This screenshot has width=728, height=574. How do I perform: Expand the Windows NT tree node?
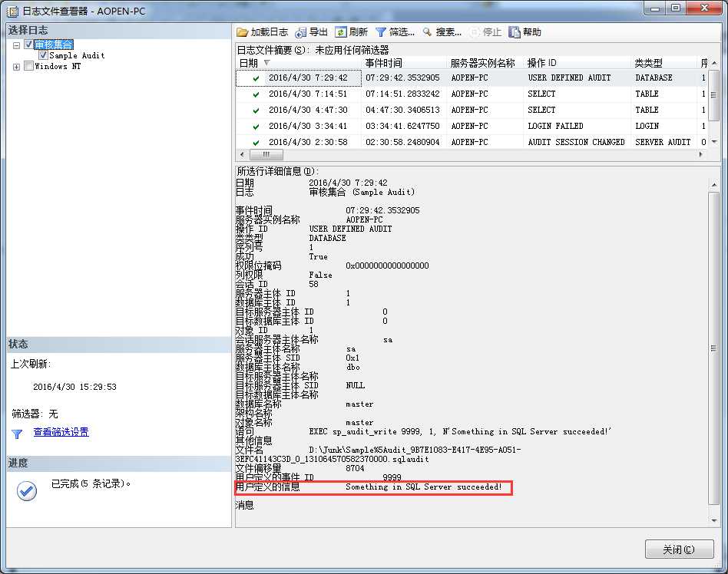(x=16, y=67)
